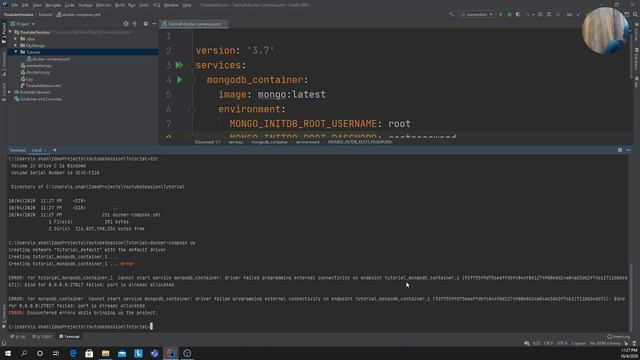The image size is (640, 360).
Task: Toggle the 1: Project tool window button
Action: coord(4,33)
